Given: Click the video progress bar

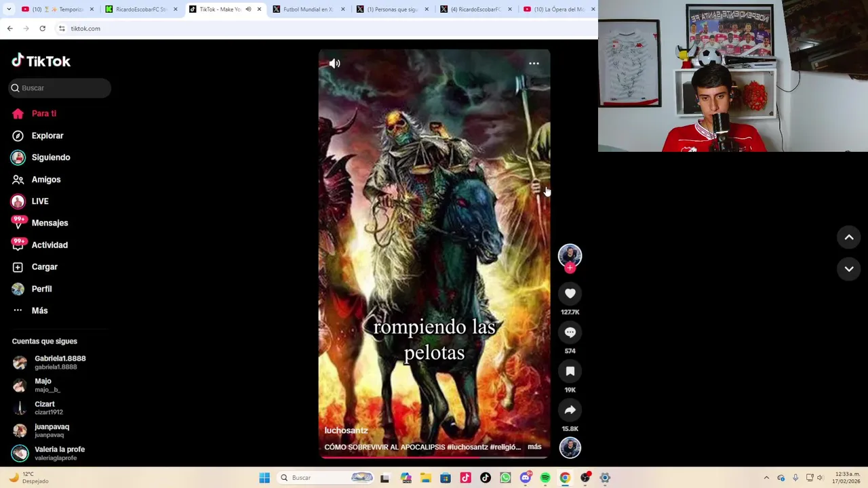Looking at the screenshot, I should tap(434, 457).
